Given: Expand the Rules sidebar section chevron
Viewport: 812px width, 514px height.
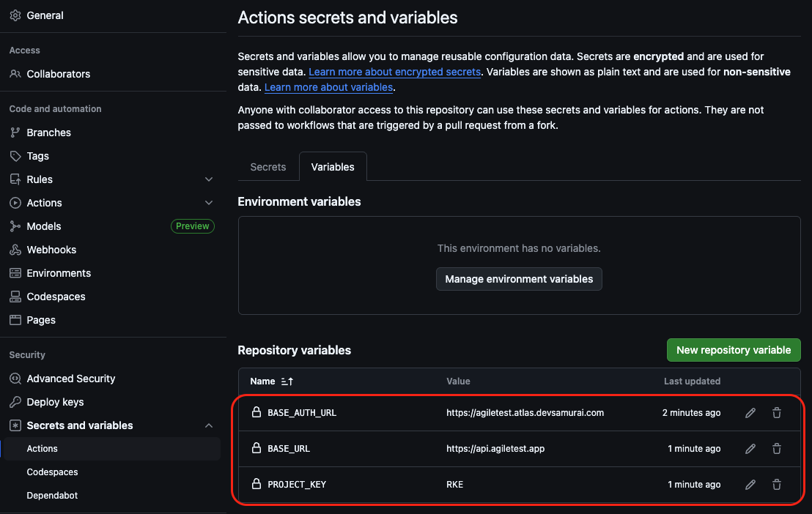Looking at the screenshot, I should pos(209,179).
